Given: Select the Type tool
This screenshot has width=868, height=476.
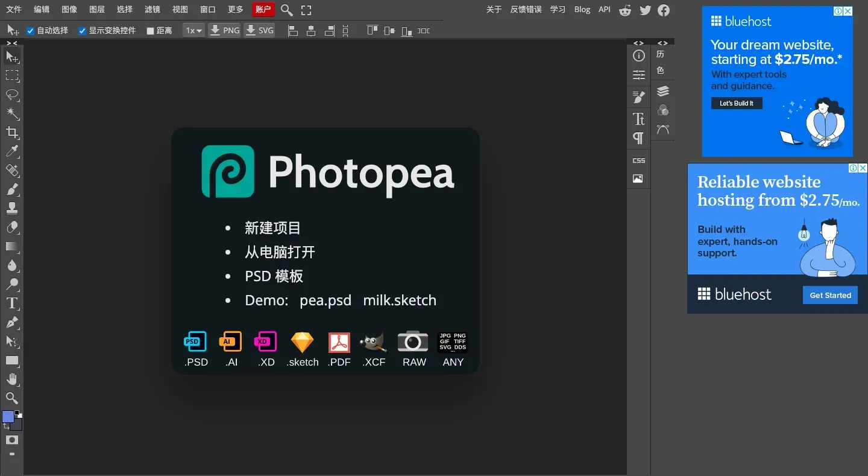Looking at the screenshot, I should click(12, 303).
